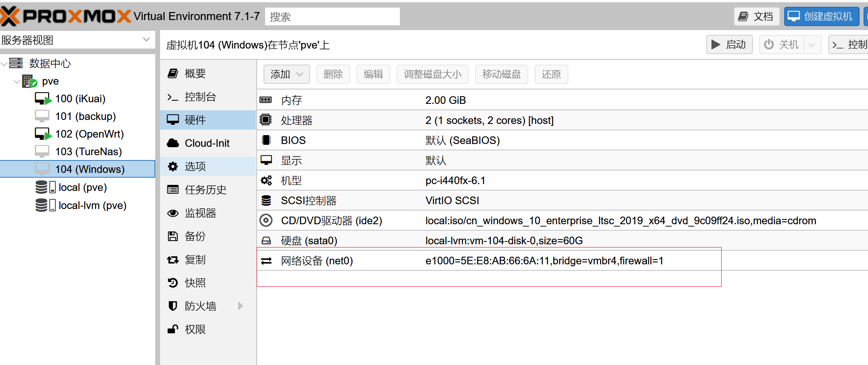Open the Cloud-Init tab
868x365 pixels.
(x=208, y=143)
